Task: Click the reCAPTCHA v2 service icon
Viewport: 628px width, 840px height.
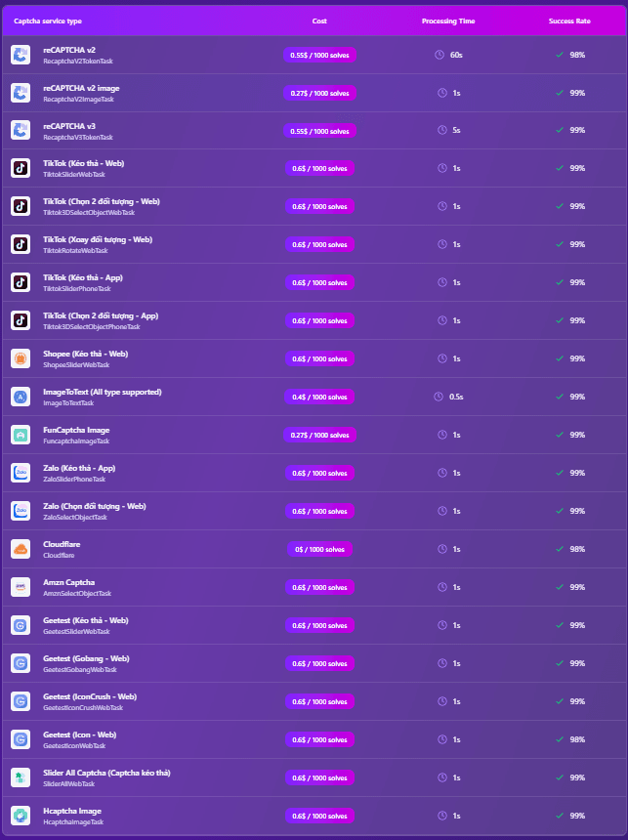Action: point(21,55)
